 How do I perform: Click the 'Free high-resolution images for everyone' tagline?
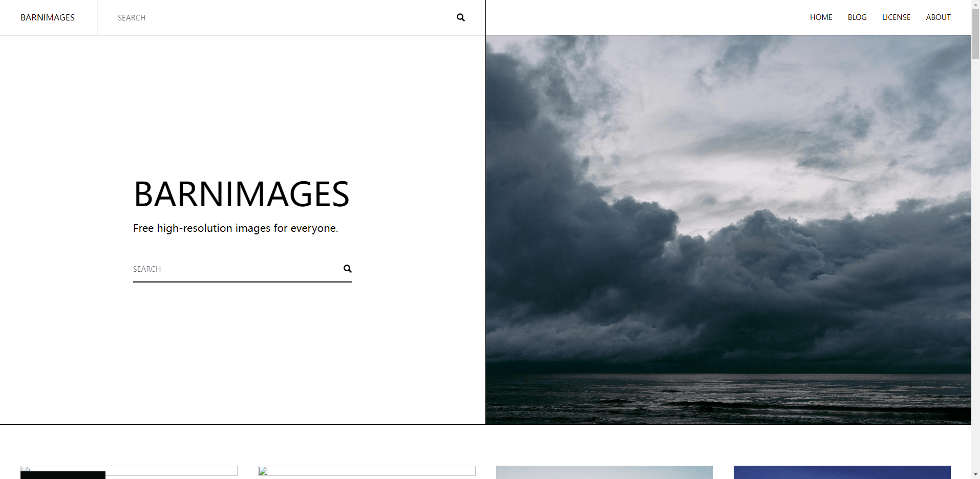click(236, 228)
